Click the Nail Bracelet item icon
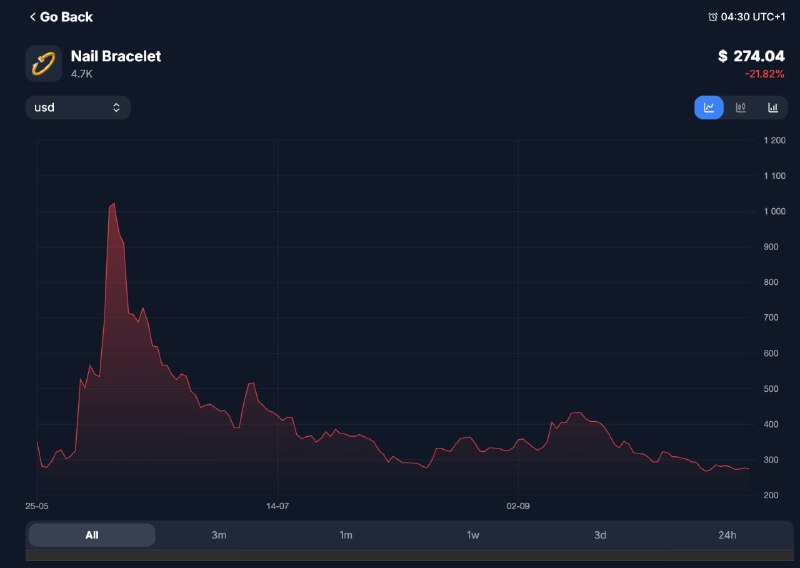The height and width of the screenshot is (568, 800). (x=43, y=64)
